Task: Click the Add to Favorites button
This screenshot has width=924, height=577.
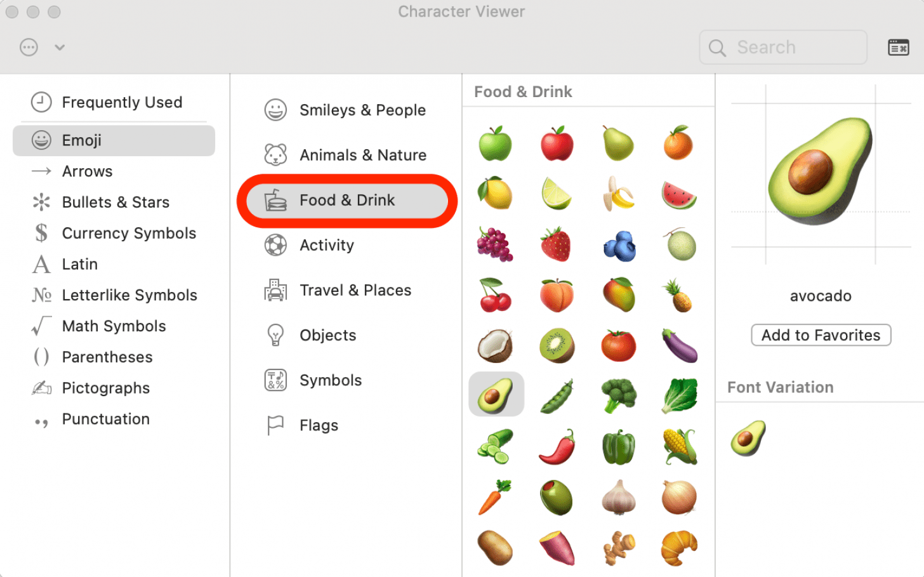Action: tap(821, 335)
